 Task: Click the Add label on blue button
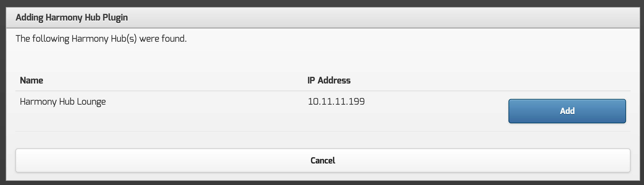(x=567, y=111)
